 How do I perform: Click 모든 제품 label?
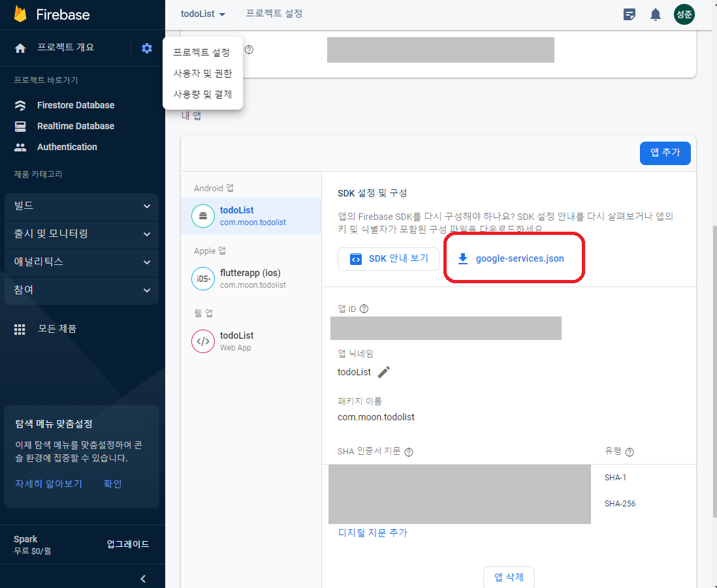pyautogui.click(x=57, y=329)
